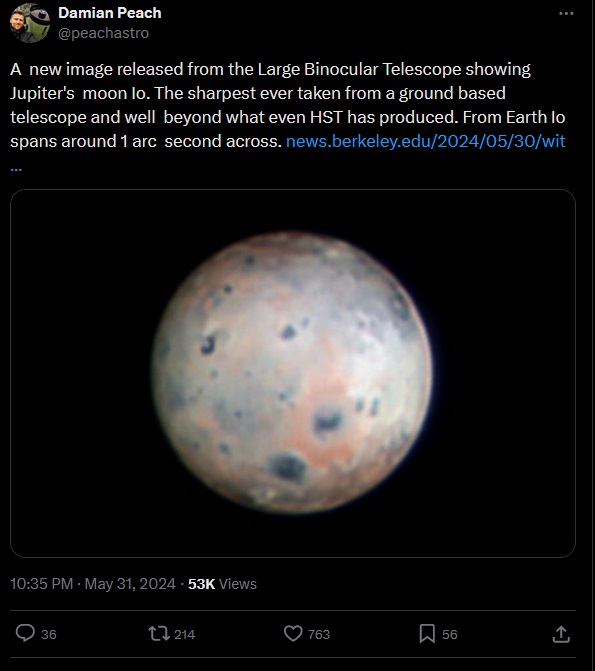Open the Io moon image
This screenshot has height=671, width=595.
(x=293, y=373)
